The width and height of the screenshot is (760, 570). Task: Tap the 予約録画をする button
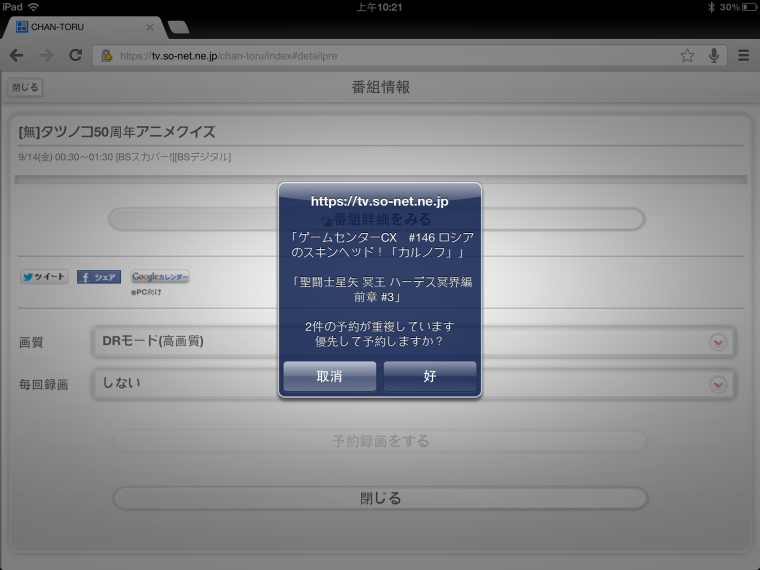(380, 441)
